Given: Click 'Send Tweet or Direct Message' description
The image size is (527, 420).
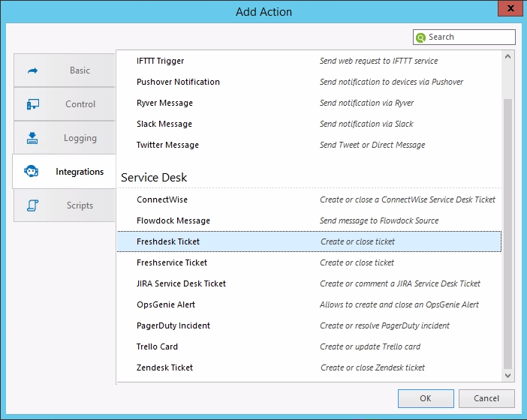Looking at the screenshot, I should pos(372,145).
